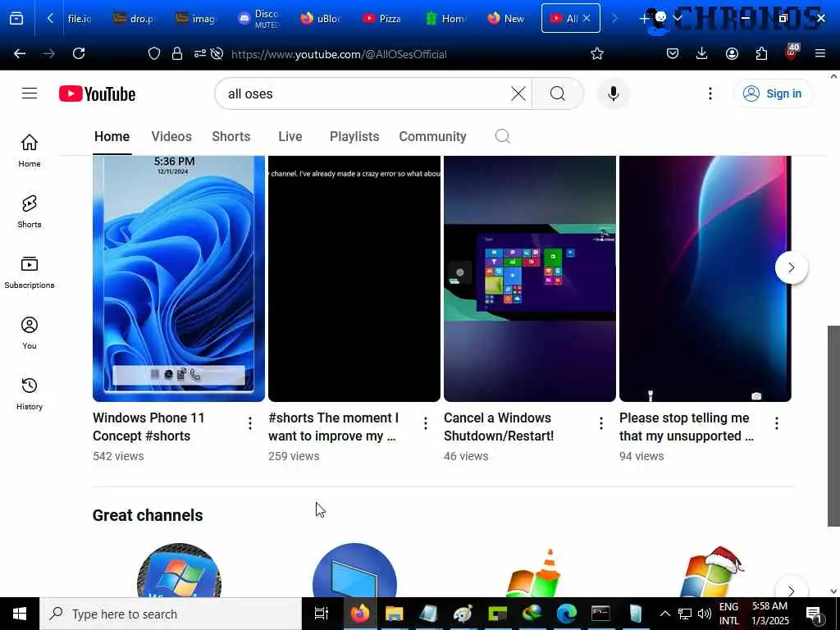Click taskbar Type here to search box
This screenshot has width=840, height=630.
coord(171,614)
